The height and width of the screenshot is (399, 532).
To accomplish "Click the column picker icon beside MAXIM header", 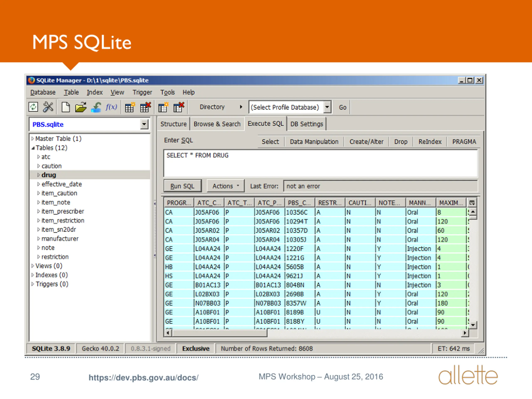I will [472, 203].
